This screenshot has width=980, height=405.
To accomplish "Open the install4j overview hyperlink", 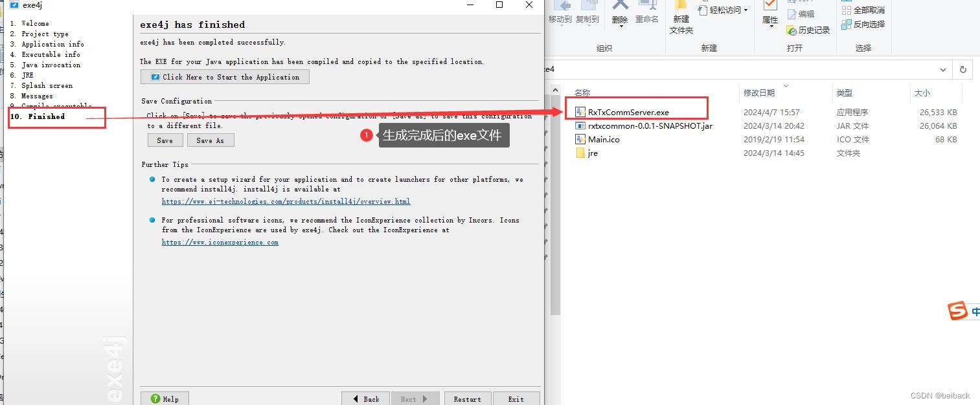I will 286,202.
